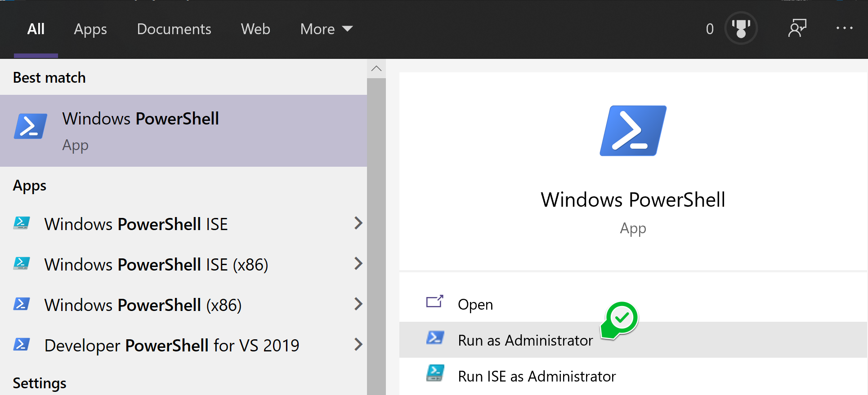Image resolution: width=868 pixels, height=395 pixels.
Task: Click the Developer PowerShell for VS icon
Action: 22,345
